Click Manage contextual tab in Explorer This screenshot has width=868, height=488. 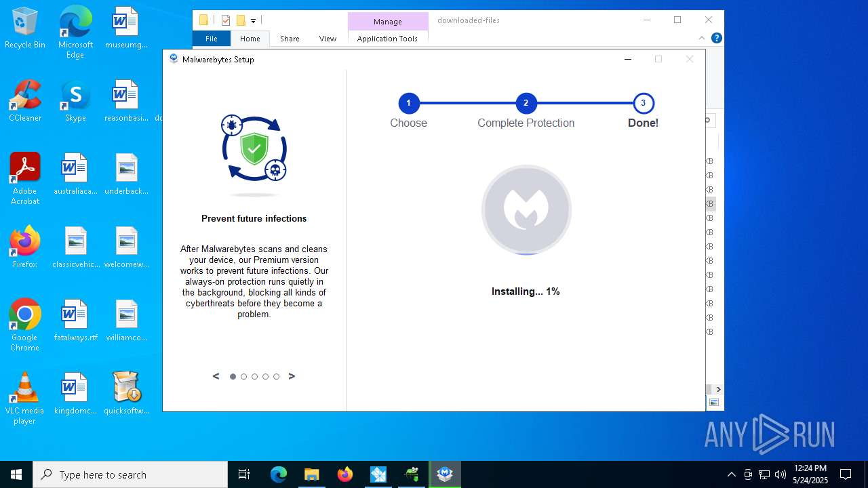pyautogui.click(x=388, y=22)
